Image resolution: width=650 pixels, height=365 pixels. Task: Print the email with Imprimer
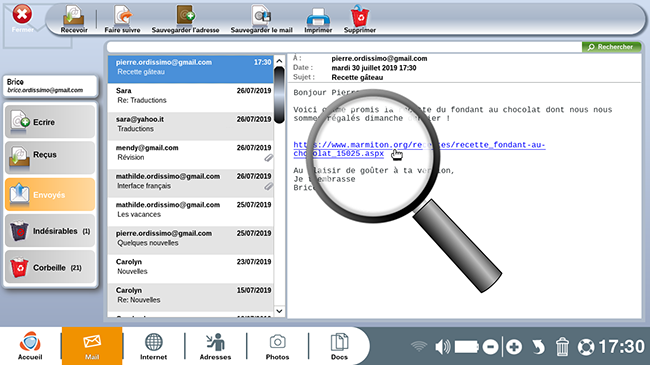pyautogui.click(x=318, y=19)
